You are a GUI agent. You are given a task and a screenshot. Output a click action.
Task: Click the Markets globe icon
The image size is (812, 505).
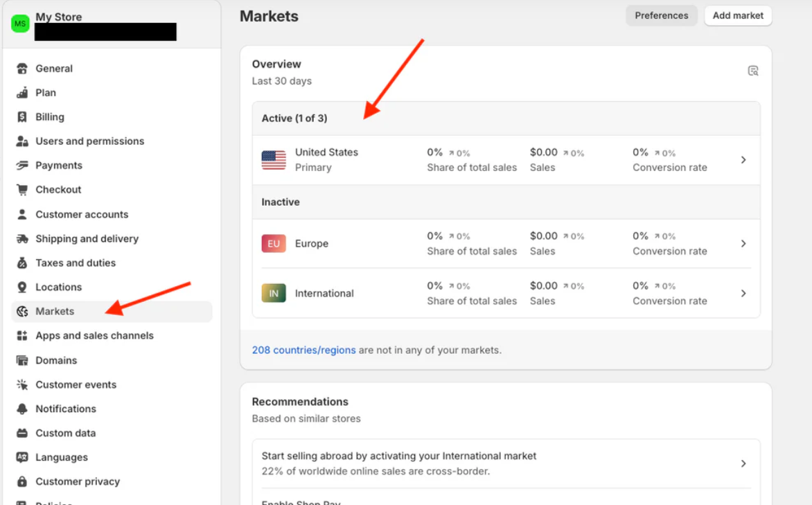[x=22, y=311]
